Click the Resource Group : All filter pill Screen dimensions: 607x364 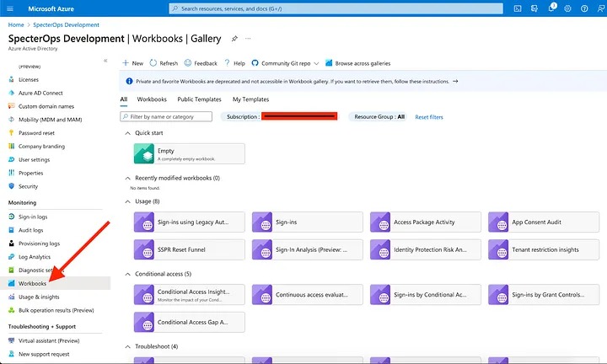379,117
